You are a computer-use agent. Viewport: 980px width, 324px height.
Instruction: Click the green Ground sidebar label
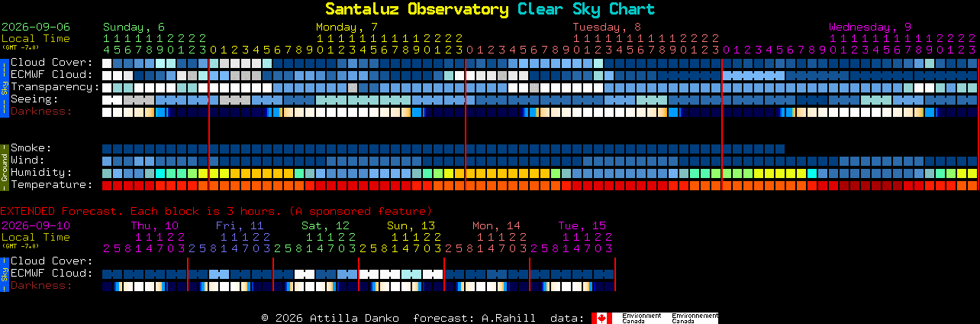pyautogui.click(x=4, y=166)
